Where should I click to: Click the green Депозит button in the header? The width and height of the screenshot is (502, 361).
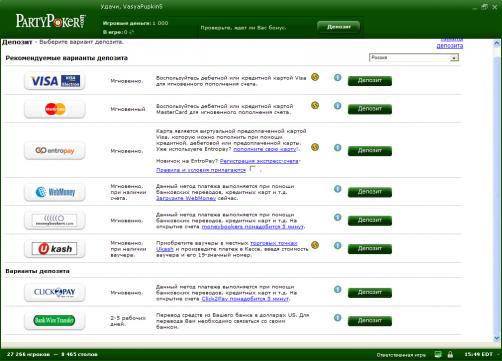pos(338,27)
